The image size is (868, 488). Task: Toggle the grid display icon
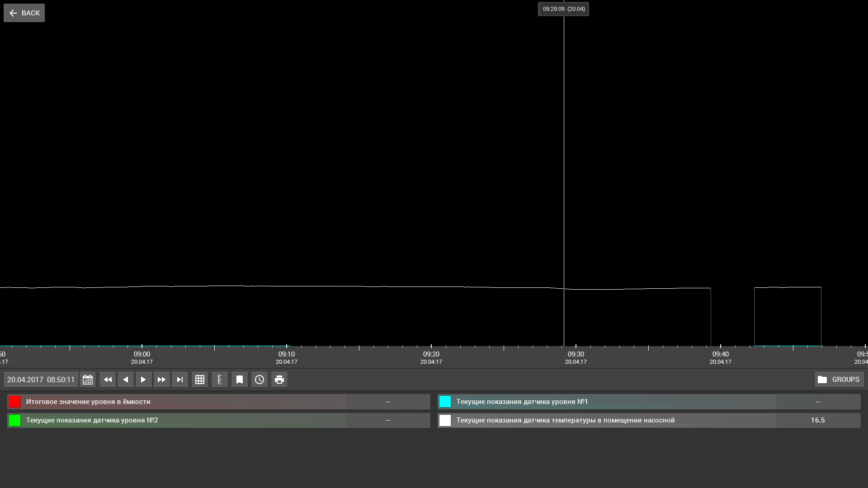pyautogui.click(x=200, y=380)
